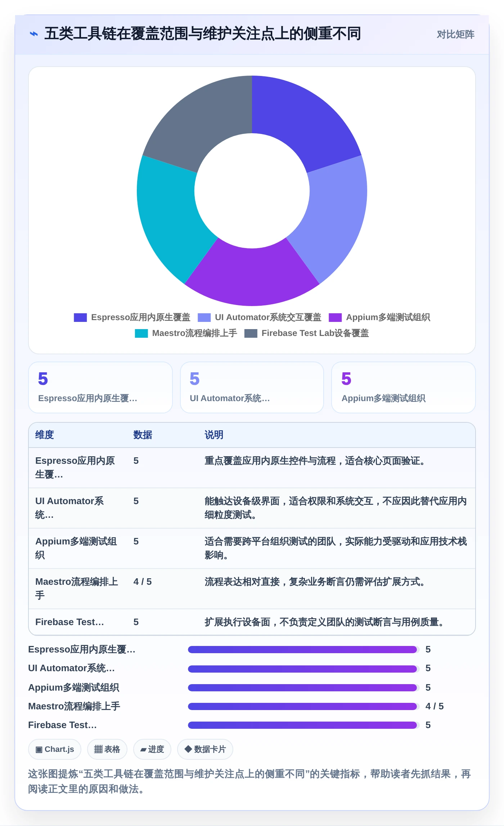Toggle Appium多端测试组织 legend swatch
The width and height of the screenshot is (504, 826).
coord(335,317)
